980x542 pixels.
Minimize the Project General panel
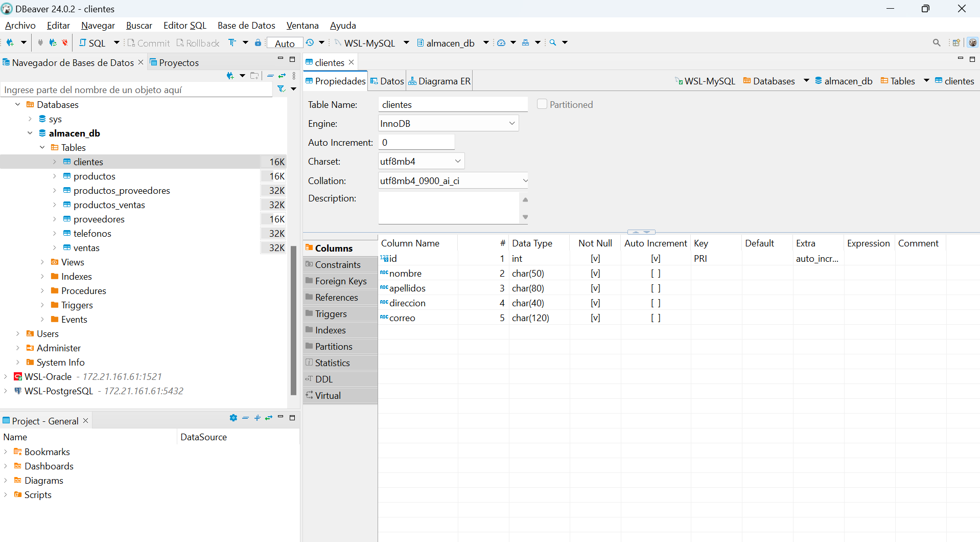coord(281,417)
